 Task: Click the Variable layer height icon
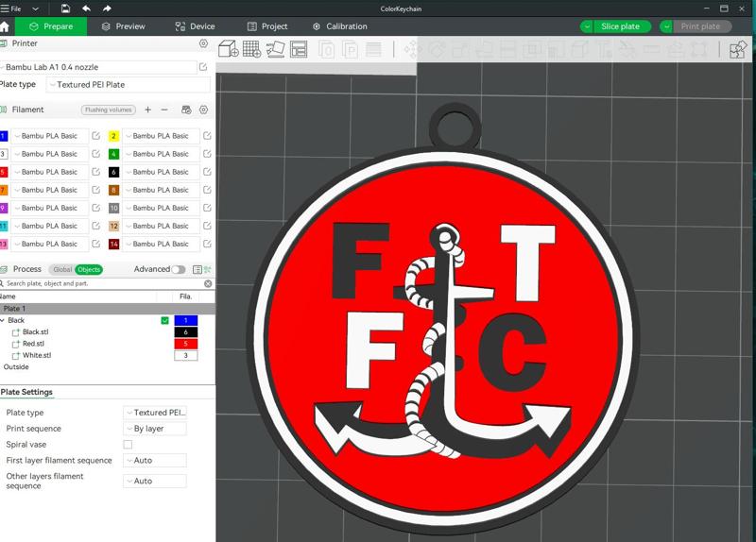[373, 49]
